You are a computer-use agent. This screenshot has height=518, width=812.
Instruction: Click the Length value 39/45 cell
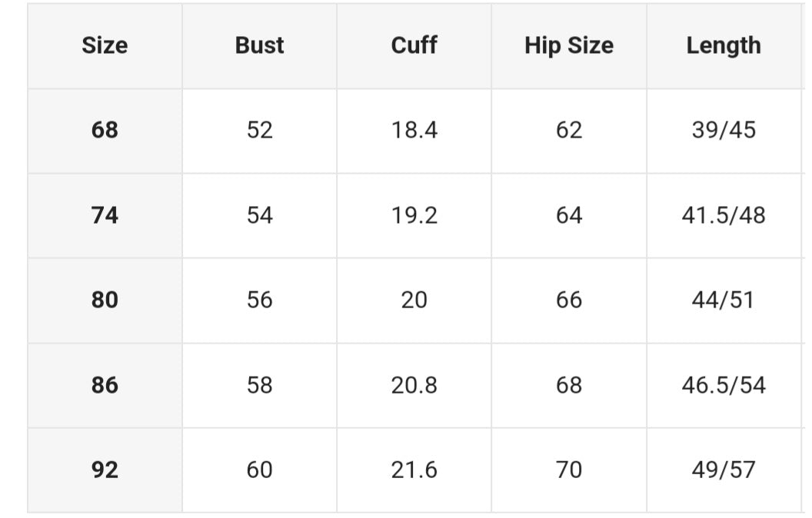tap(723, 130)
